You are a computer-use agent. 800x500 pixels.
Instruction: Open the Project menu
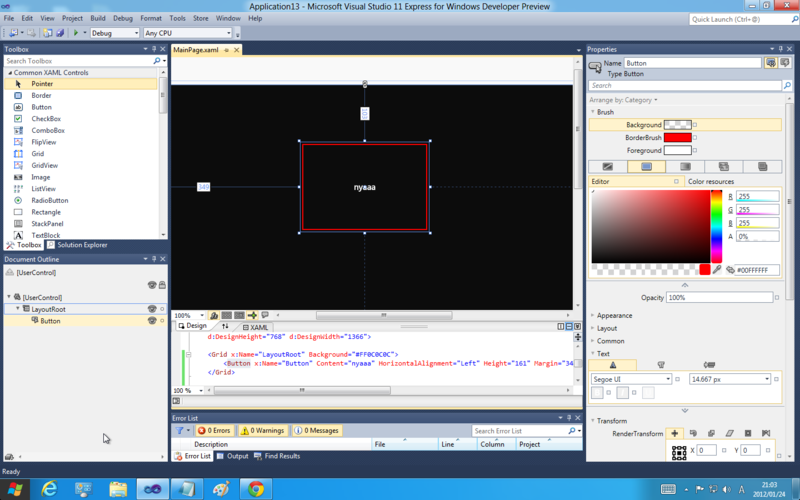72,18
